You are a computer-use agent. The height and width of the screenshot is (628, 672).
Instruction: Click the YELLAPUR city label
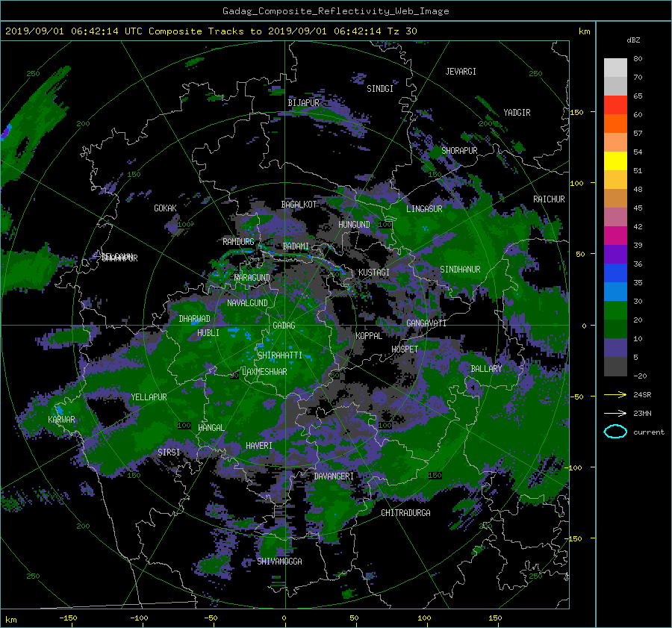tap(149, 397)
